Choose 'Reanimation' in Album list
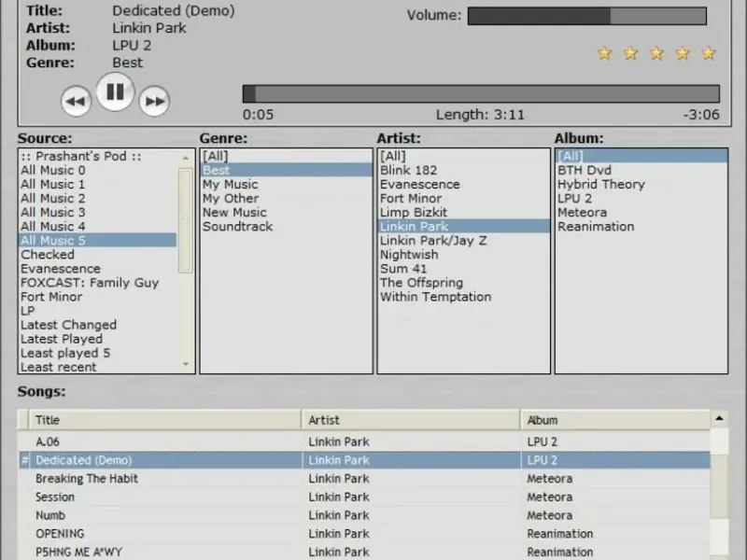This screenshot has width=747, height=560. click(641, 226)
